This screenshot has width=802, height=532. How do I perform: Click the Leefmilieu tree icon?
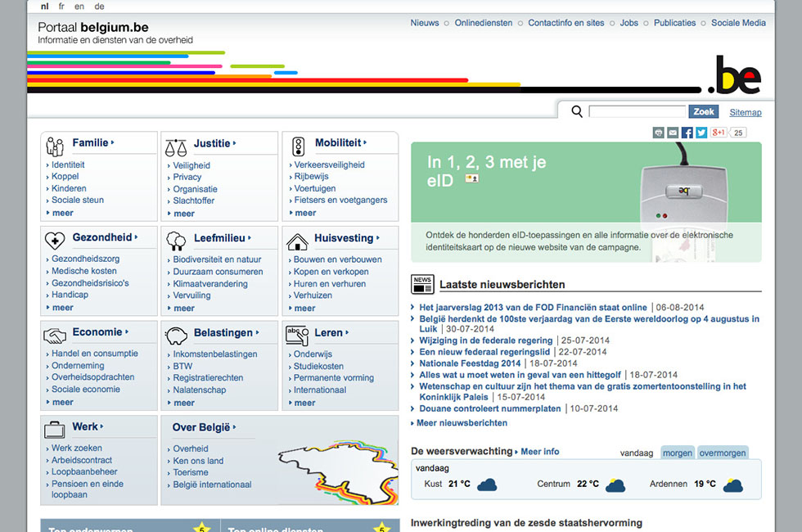[x=176, y=241]
